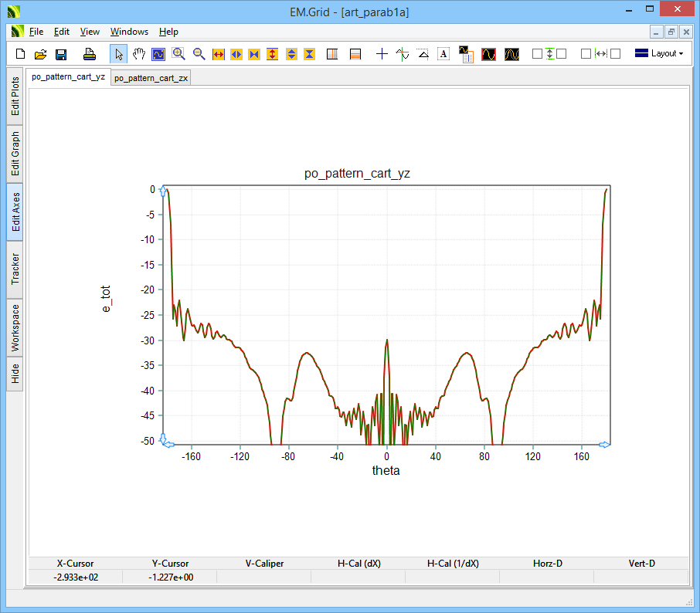Switch to the po_pattern_cart_zx tab
The image size is (700, 613).
[151, 78]
